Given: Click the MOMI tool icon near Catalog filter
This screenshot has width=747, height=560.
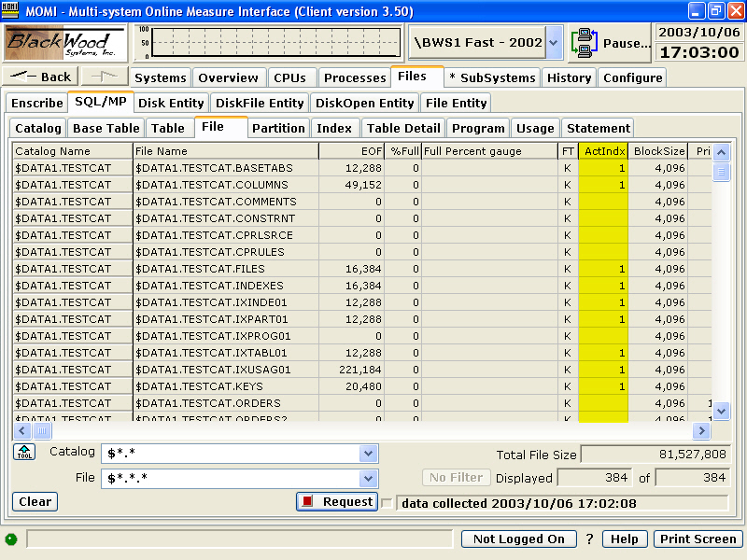Looking at the screenshot, I should 23,452.
